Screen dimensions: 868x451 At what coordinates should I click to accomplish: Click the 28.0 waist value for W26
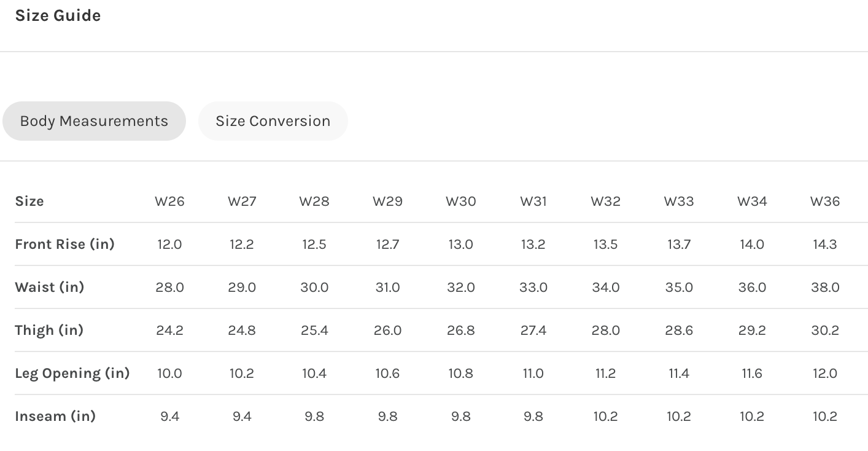(x=169, y=287)
